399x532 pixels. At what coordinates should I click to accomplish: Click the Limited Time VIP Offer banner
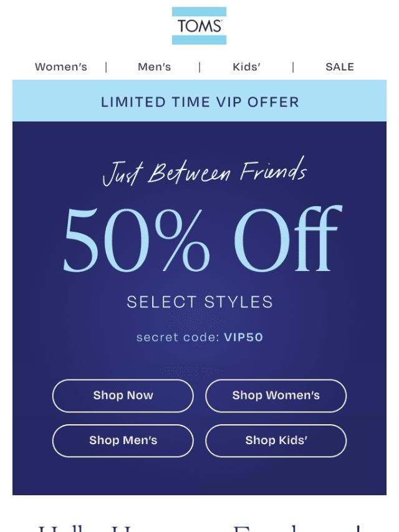[x=199, y=101]
